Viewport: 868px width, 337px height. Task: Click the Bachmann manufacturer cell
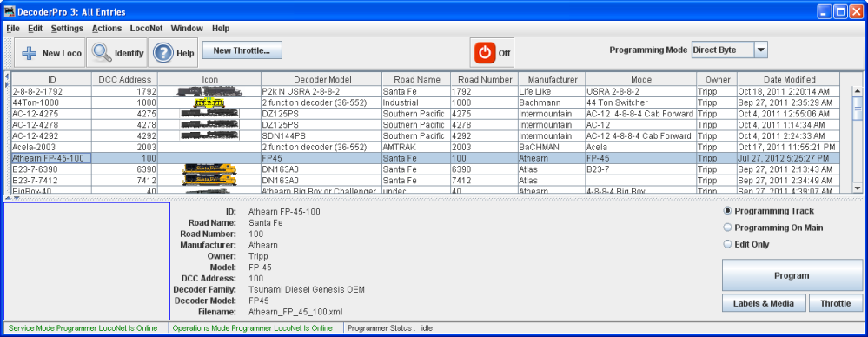[552, 102]
